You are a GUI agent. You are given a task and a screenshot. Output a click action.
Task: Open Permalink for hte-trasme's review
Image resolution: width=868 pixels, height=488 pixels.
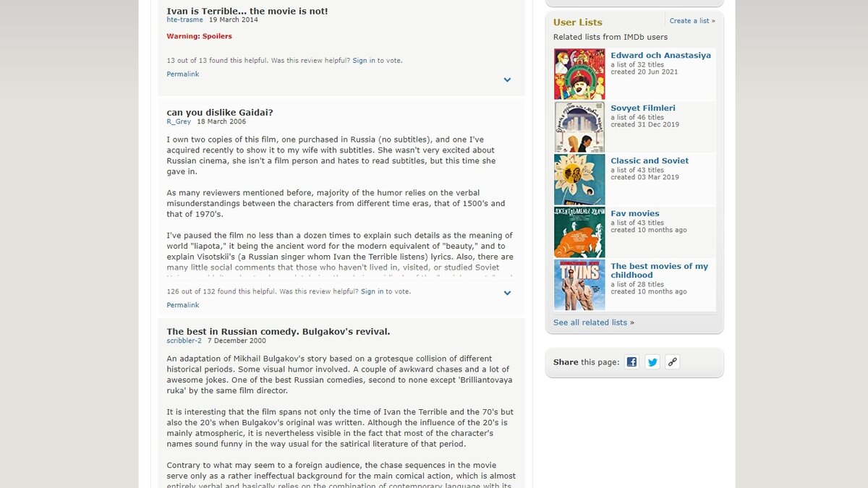click(x=183, y=74)
